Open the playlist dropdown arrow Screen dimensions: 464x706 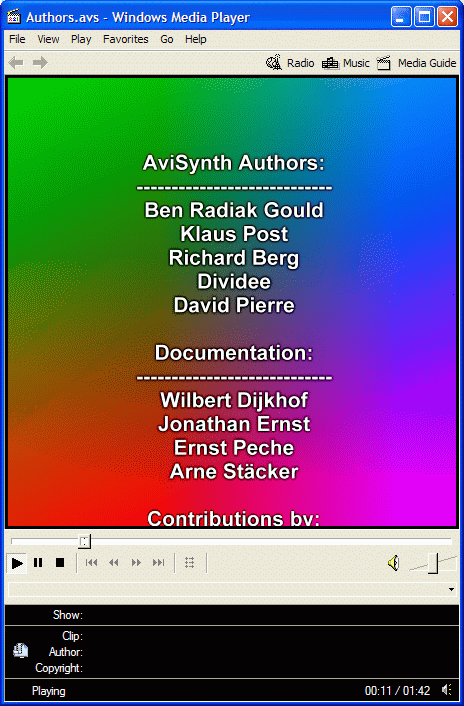click(451, 589)
